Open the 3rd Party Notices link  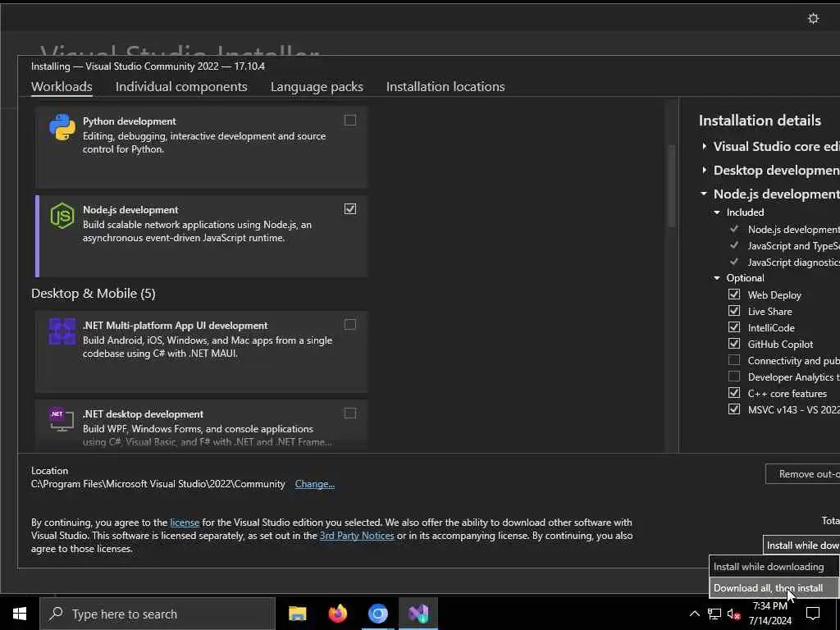click(357, 536)
